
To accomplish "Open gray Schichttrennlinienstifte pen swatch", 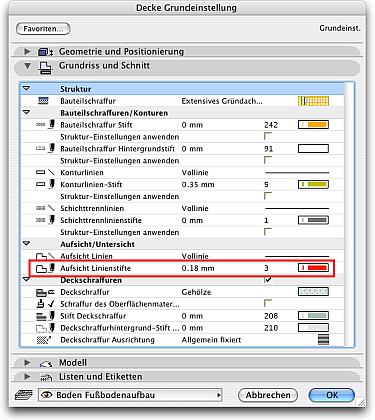I will tap(313, 220).
